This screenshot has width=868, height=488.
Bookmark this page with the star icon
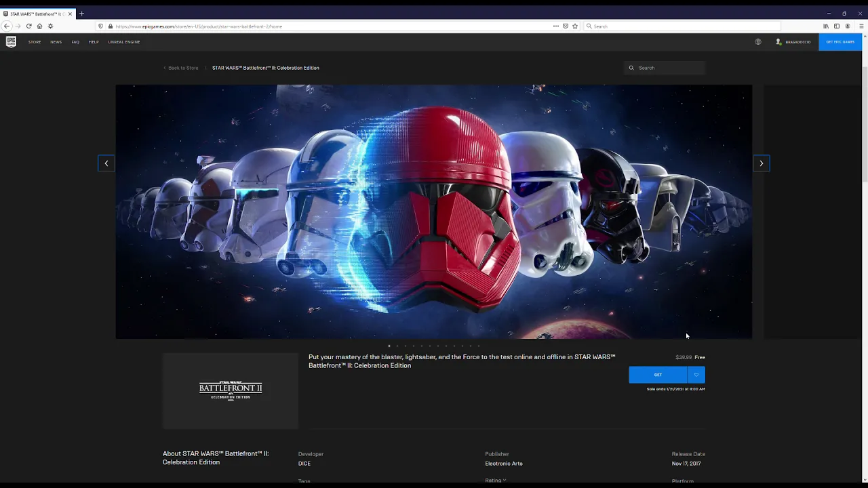pos(575,26)
